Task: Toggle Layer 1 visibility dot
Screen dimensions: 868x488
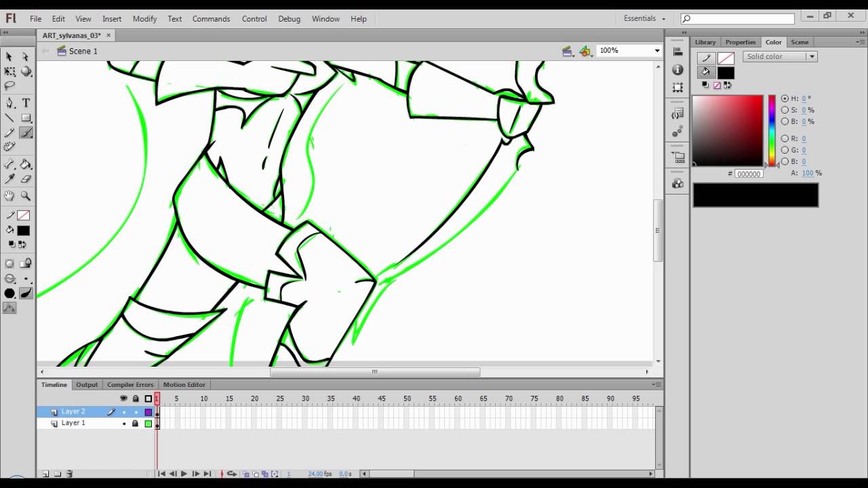Action: 123,424
